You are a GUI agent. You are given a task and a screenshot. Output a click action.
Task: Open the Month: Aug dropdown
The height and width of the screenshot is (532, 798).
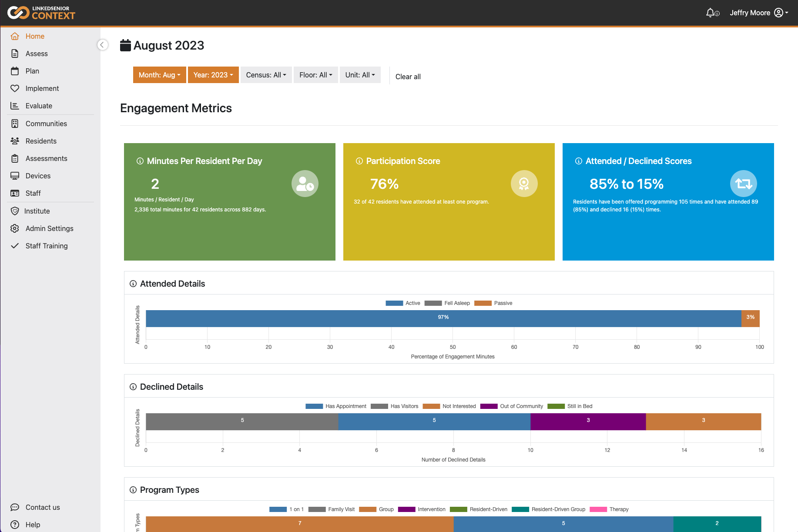(159, 75)
